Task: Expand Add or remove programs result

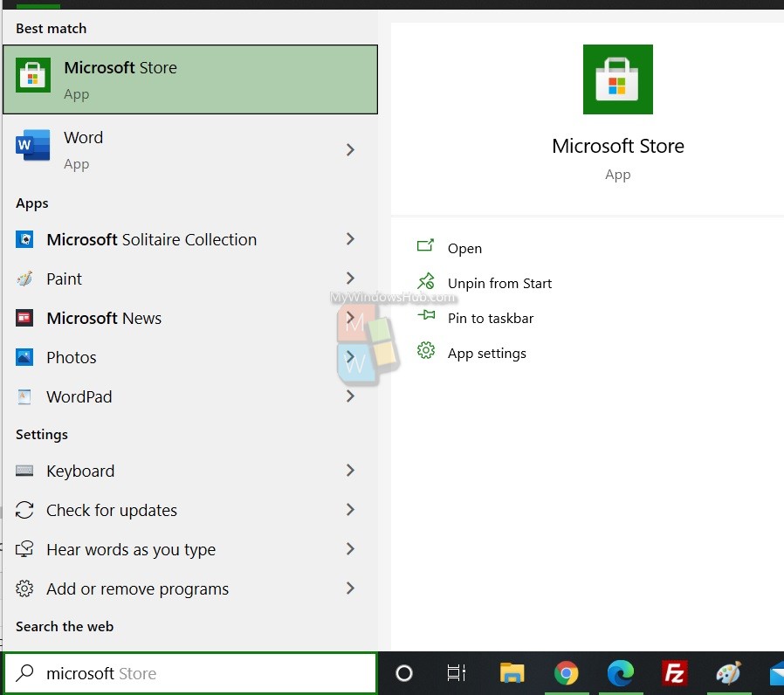Action: point(350,588)
